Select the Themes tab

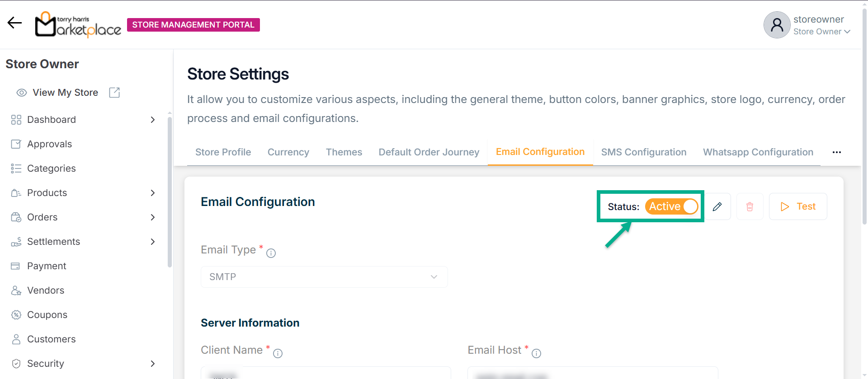[344, 152]
